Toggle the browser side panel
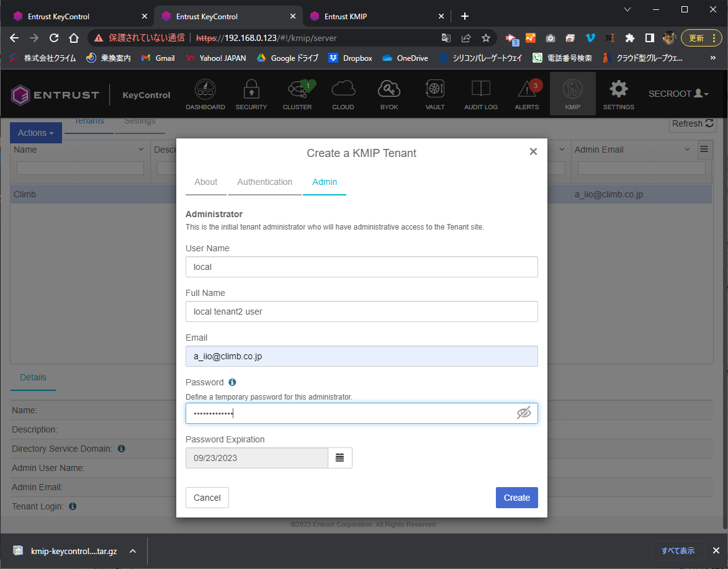 click(x=650, y=38)
